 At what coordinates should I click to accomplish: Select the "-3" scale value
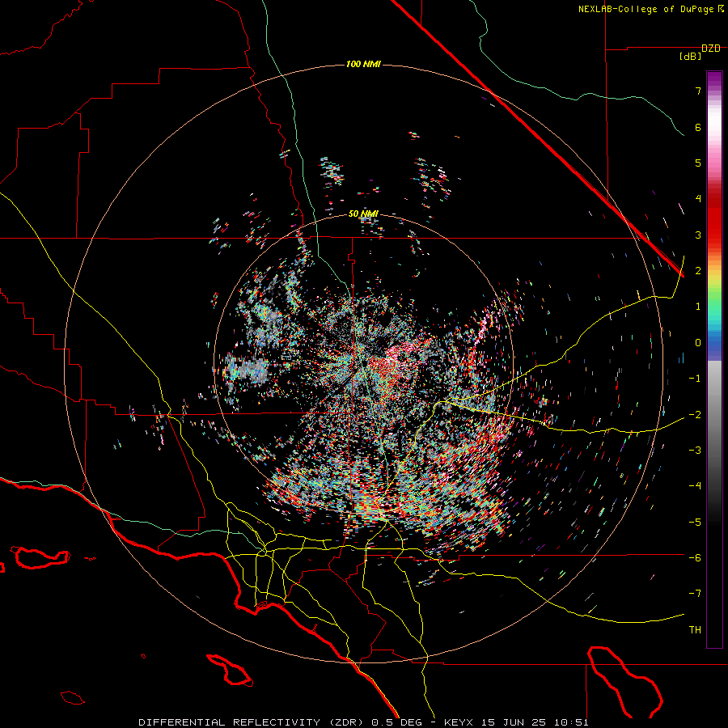695,451
